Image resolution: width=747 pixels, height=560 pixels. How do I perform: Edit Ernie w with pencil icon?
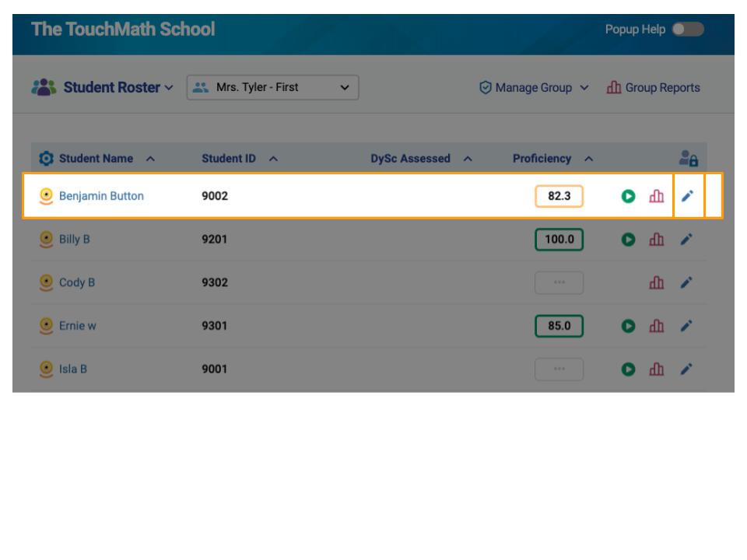click(686, 326)
